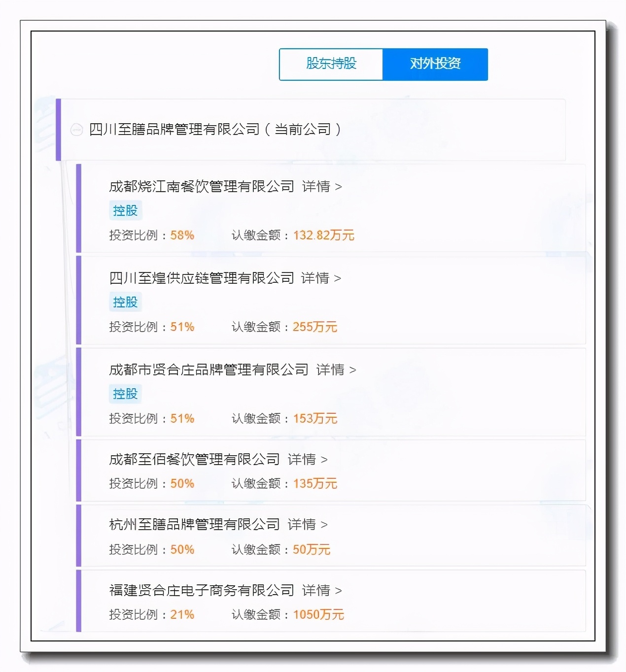This screenshot has height=672, width=626.
Task: Open 详情 for 成都市贤合庄品牌管理有限公司
Action: point(336,370)
